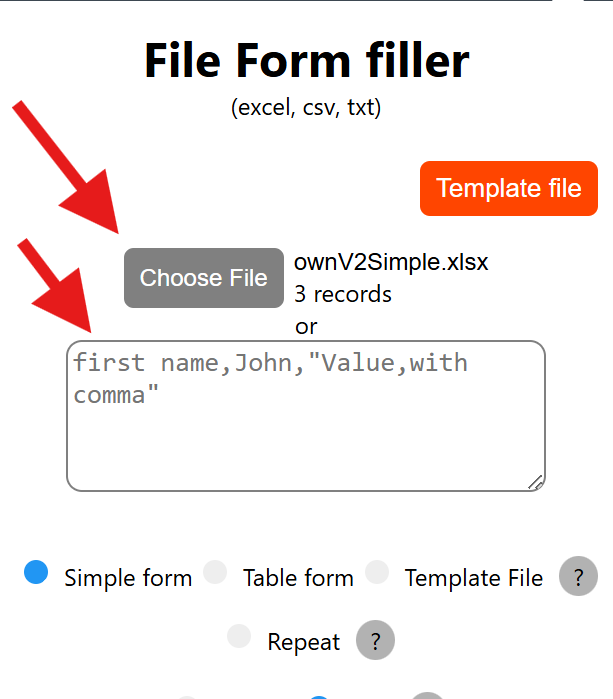The image size is (613, 699).
Task: Click the partially visible help icon at bottom edge
Action: 427,696
